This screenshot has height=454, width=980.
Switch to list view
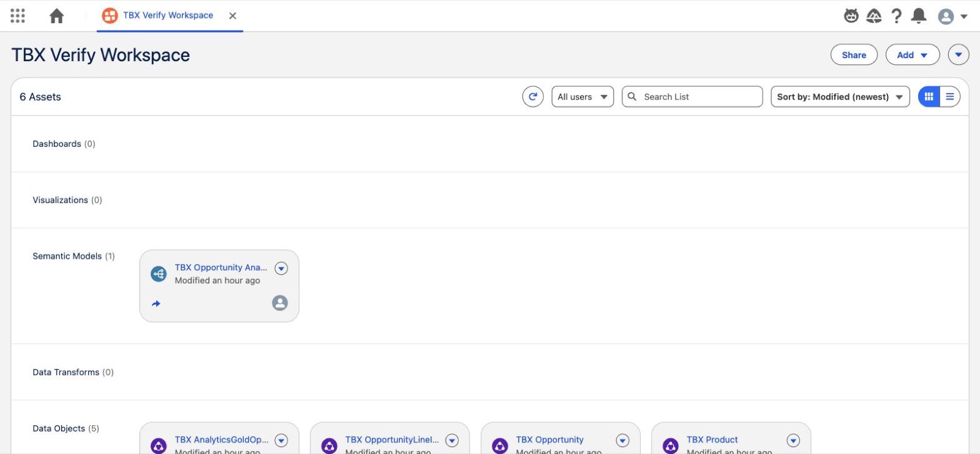tap(950, 97)
